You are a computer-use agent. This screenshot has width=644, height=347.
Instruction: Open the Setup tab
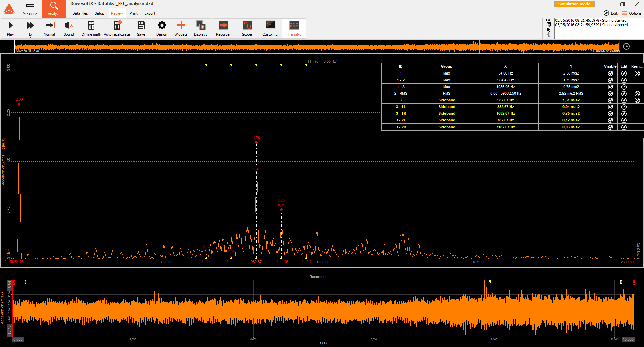(99, 13)
